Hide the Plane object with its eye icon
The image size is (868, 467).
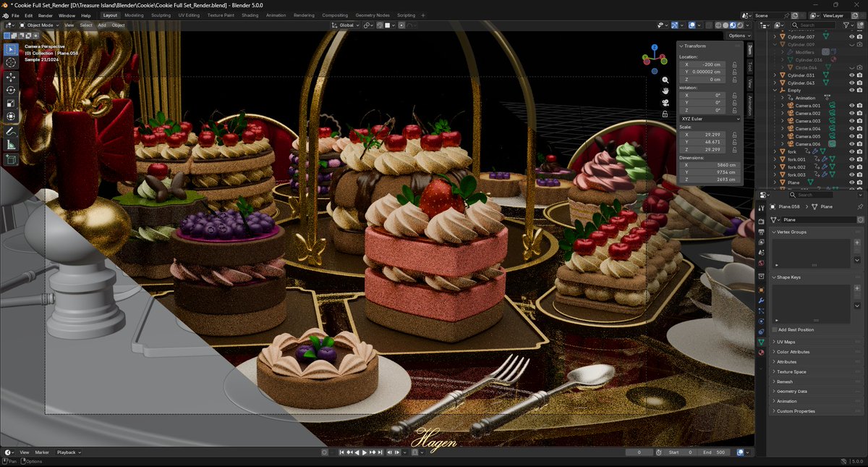[851, 182]
